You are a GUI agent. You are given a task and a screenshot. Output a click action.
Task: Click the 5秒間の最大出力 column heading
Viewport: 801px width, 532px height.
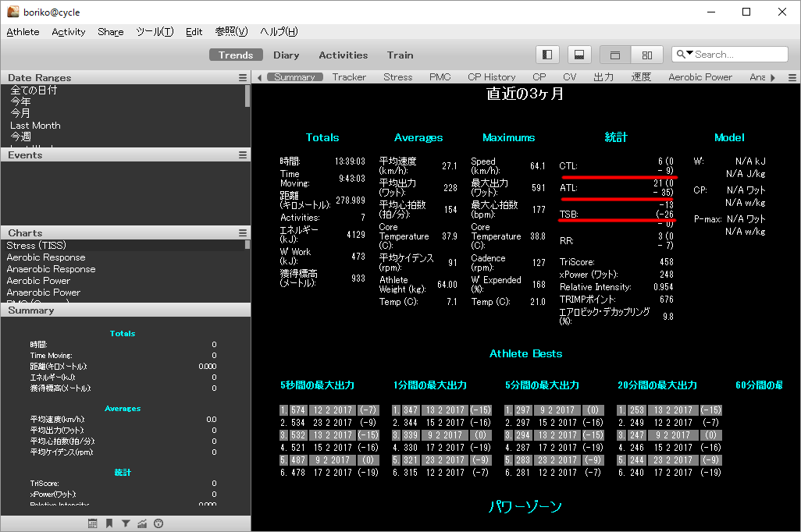(x=317, y=385)
